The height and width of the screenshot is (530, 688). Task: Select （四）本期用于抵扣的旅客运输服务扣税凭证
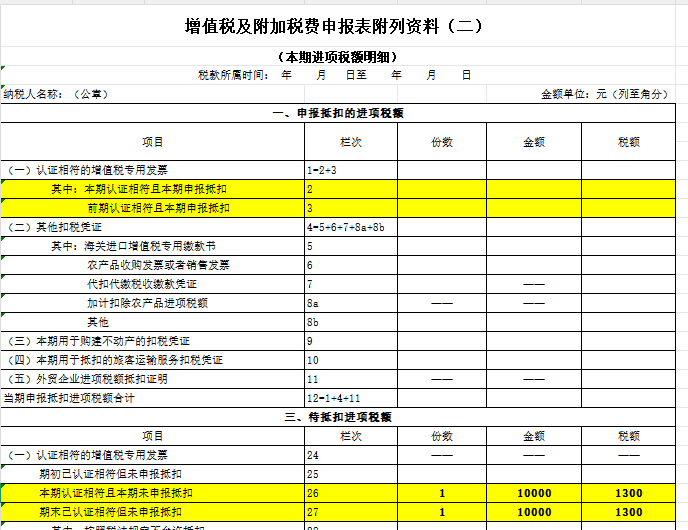[152, 360]
